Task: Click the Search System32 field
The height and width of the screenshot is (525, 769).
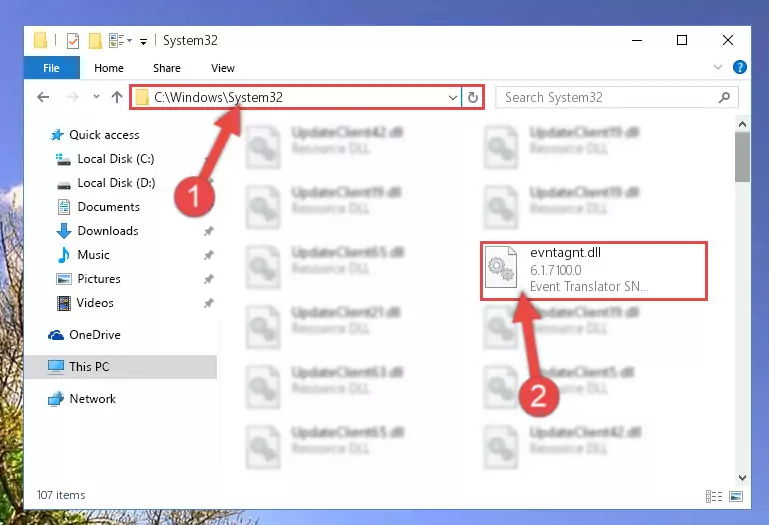Action: point(616,97)
